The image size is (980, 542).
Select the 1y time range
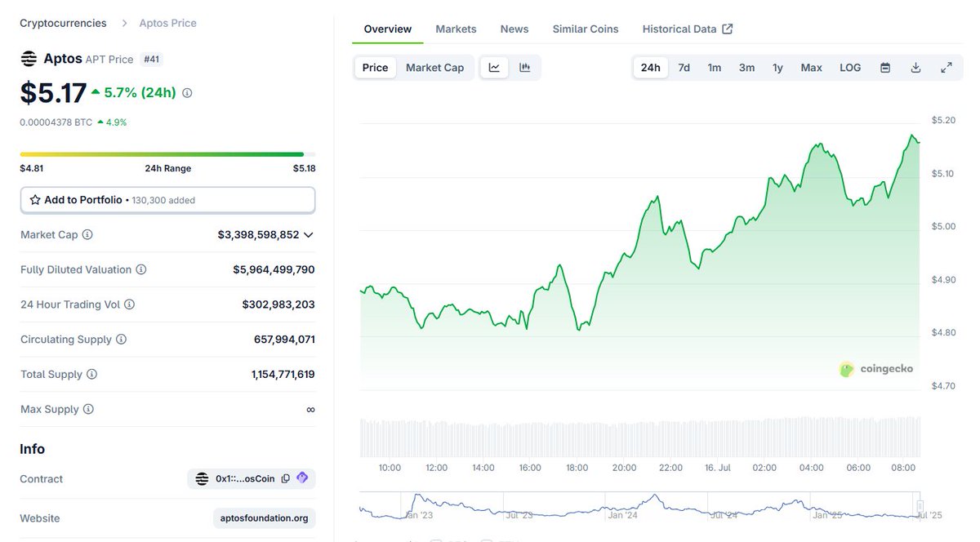coord(777,68)
